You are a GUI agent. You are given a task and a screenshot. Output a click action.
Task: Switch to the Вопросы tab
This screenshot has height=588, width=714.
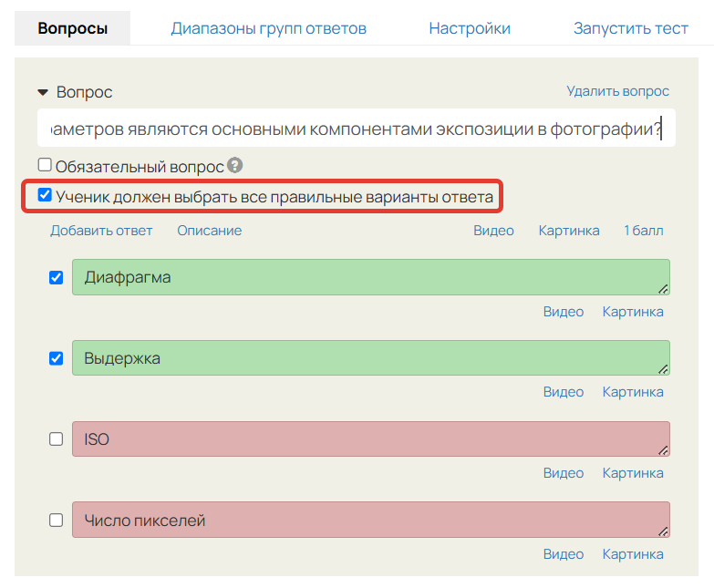point(73,28)
